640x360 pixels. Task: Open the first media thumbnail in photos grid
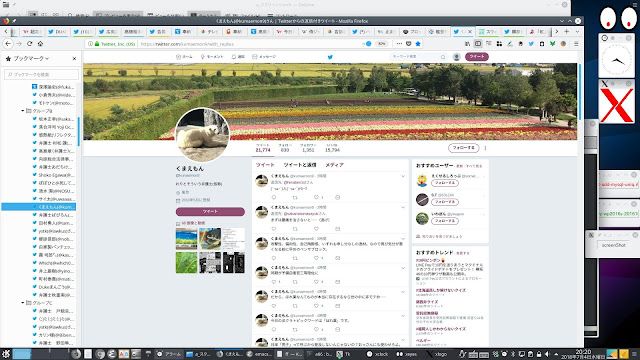click(x=187, y=239)
